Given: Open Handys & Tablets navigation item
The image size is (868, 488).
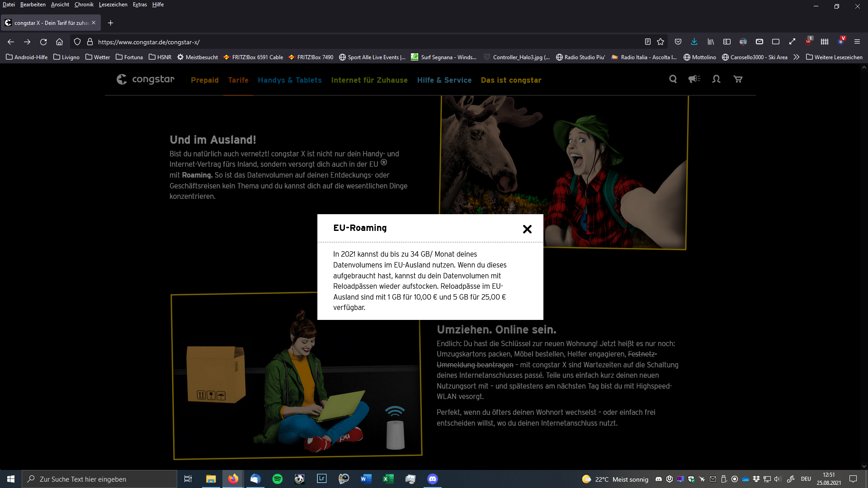Looking at the screenshot, I should pos(290,80).
